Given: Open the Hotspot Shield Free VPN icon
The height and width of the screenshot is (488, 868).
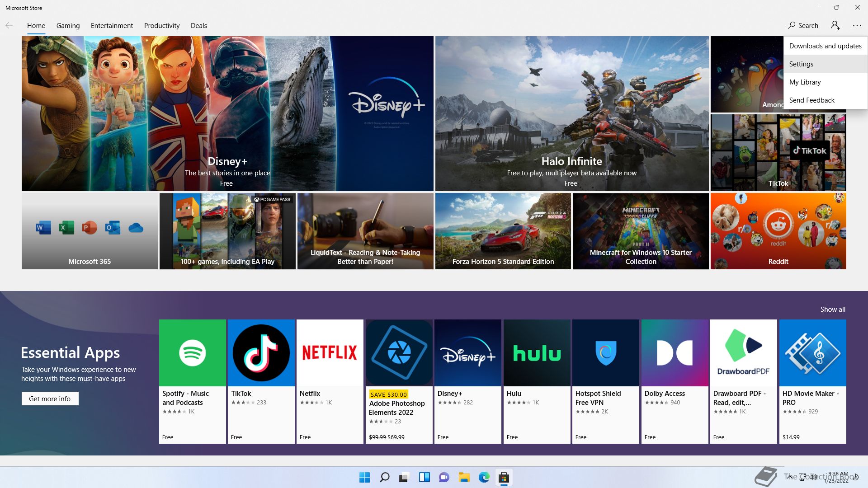Looking at the screenshot, I should [x=606, y=353].
